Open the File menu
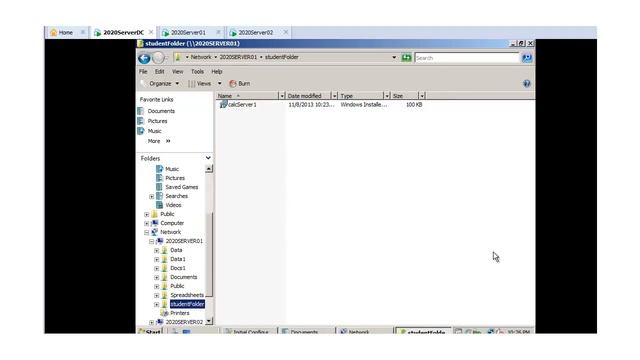 click(143, 71)
